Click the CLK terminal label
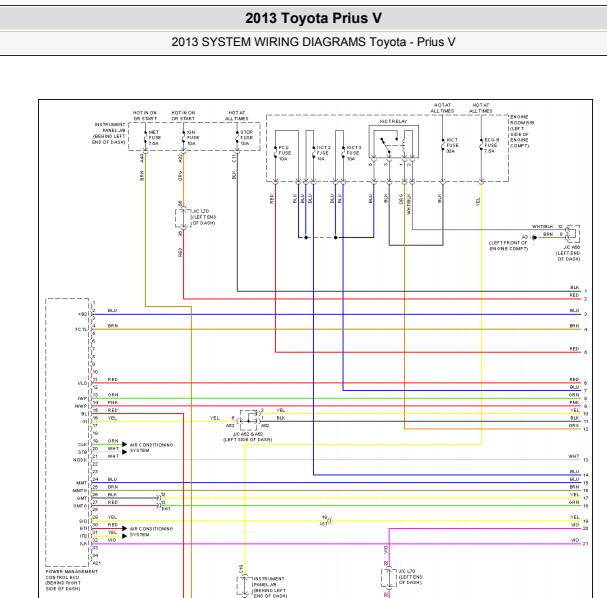Viewport: 607px width, 598px height. coord(83,444)
